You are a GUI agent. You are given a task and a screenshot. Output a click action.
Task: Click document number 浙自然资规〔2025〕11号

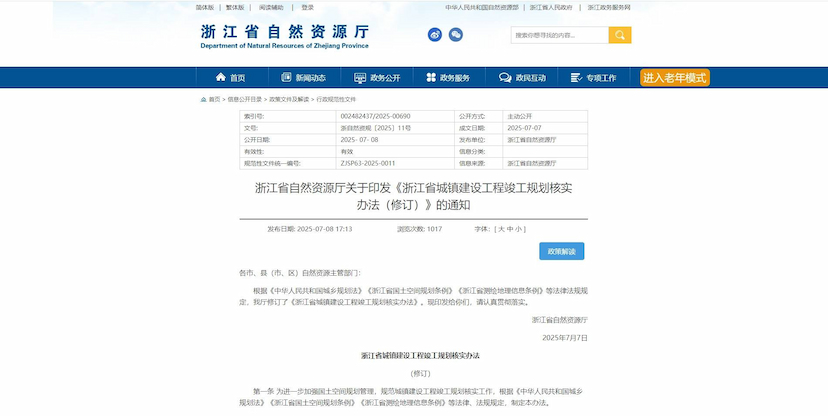[x=375, y=128]
